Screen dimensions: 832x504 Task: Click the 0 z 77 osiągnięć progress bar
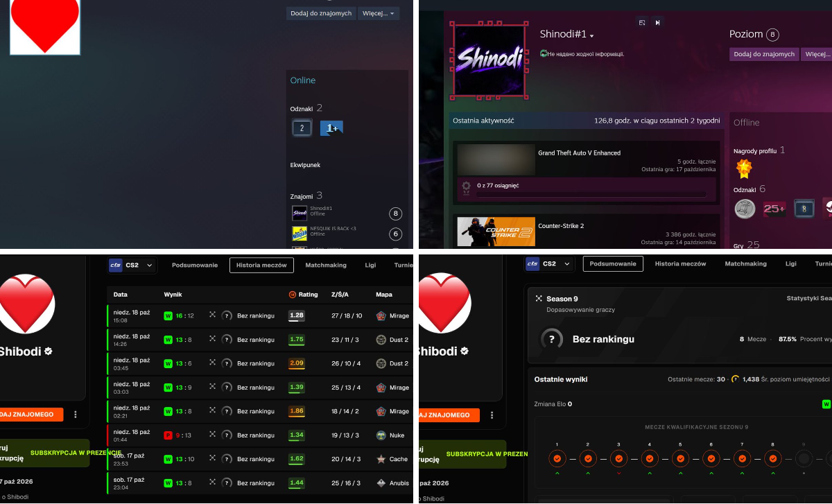point(591,195)
